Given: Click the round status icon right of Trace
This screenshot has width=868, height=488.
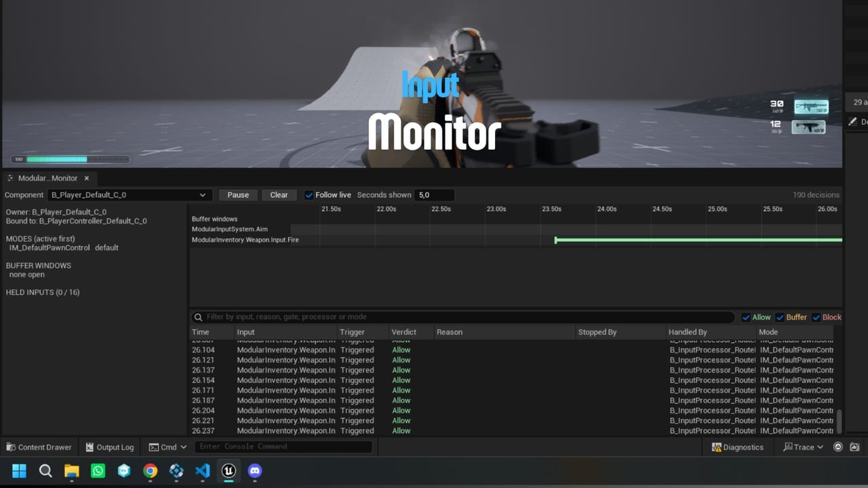Looking at the screenshot, I should coord(838,447).
